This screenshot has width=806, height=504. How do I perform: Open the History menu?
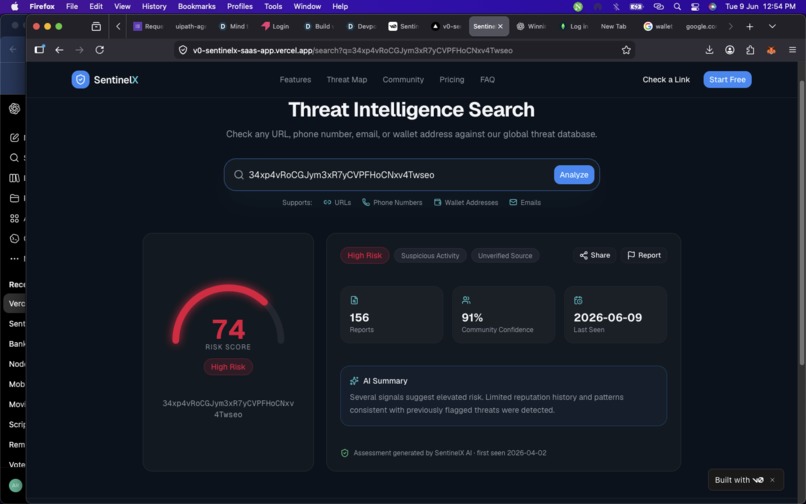[154, 7]
